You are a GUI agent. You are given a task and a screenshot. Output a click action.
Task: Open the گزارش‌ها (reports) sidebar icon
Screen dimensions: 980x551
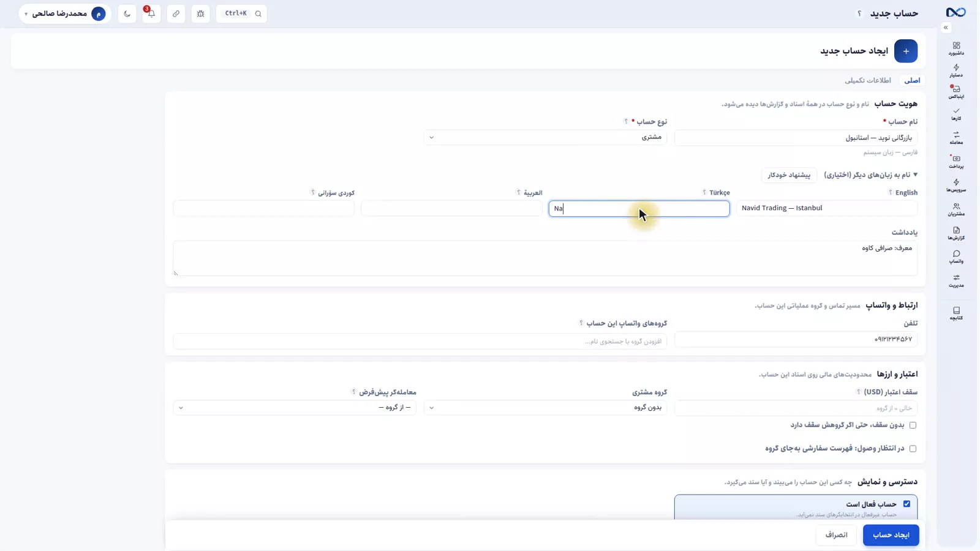pyautogui.click(x=956, y=233)
